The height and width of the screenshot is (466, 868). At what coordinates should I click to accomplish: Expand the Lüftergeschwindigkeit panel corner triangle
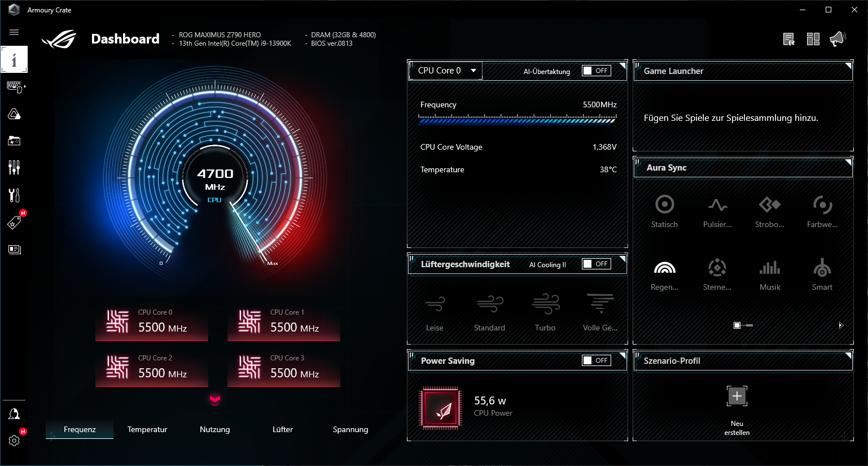[623, 259]
